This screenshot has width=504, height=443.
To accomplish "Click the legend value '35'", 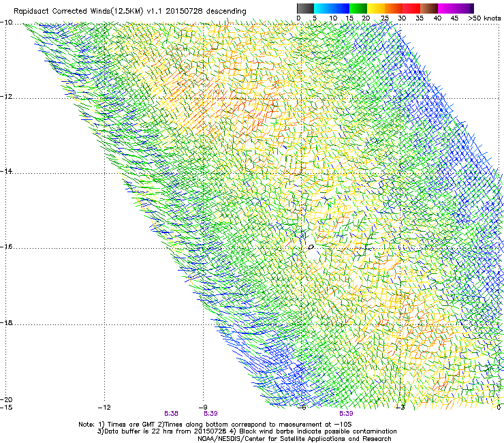I will pos(420,18).
